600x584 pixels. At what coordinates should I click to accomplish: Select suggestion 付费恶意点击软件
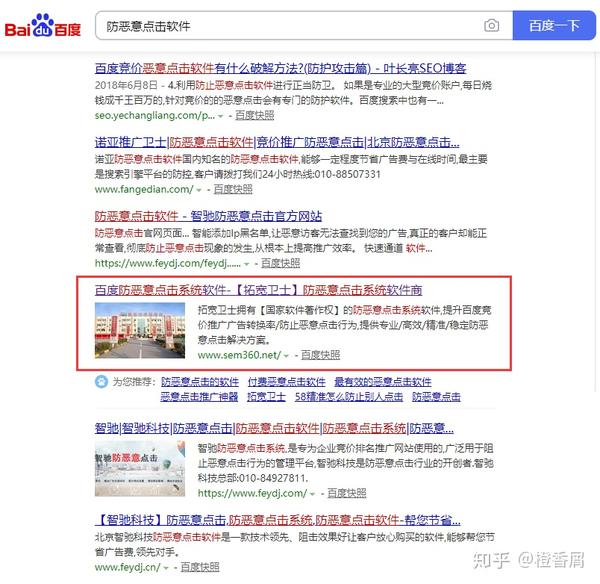(x=287, y=382)
